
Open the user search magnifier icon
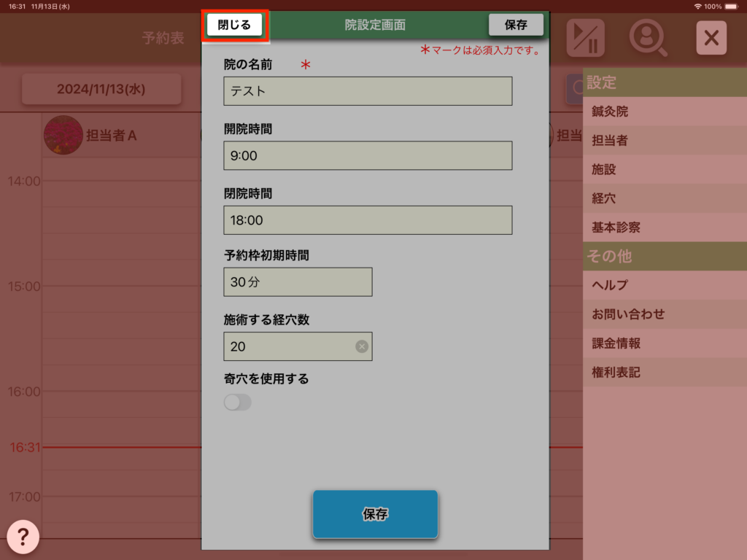(648, 38)
